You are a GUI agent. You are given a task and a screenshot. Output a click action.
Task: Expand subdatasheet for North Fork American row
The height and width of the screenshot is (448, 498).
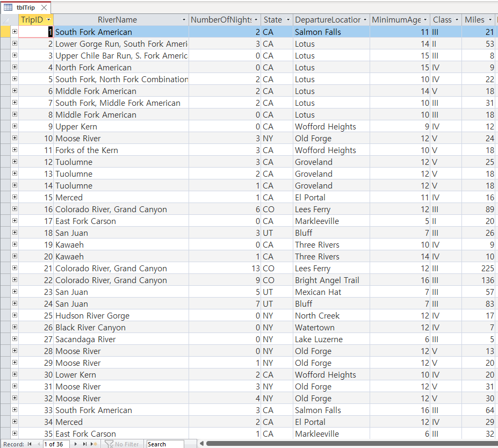pos(15,67)
